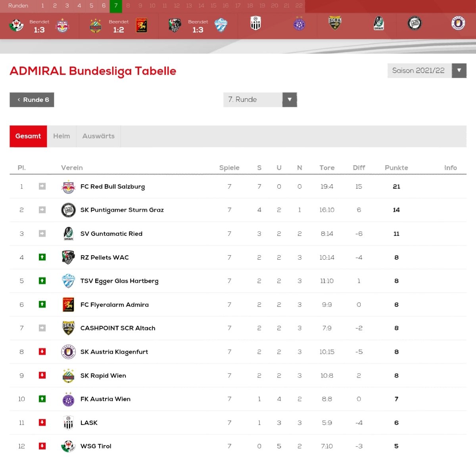Click the LASK logo in the table row
476x467 pixels.
tap(68, 423)
